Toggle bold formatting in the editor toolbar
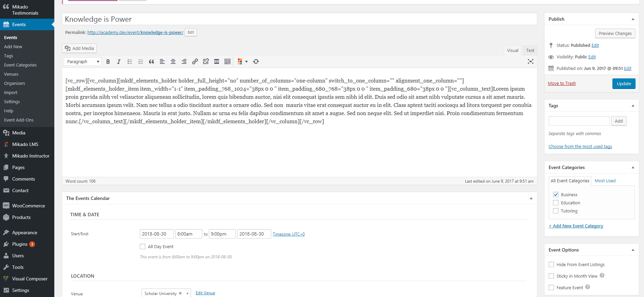Screen dimensions: 644x297 (108, 61)
